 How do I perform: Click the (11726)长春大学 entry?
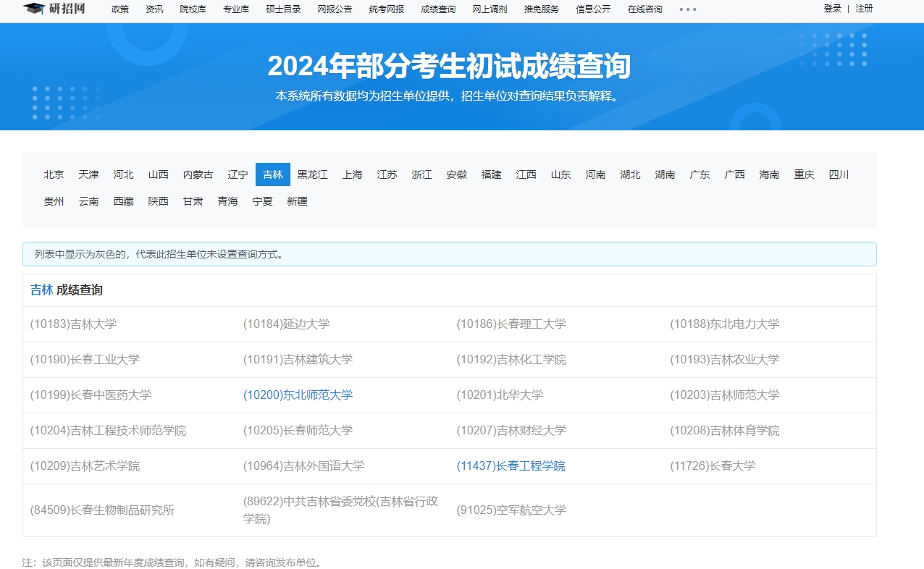(713, 466)
